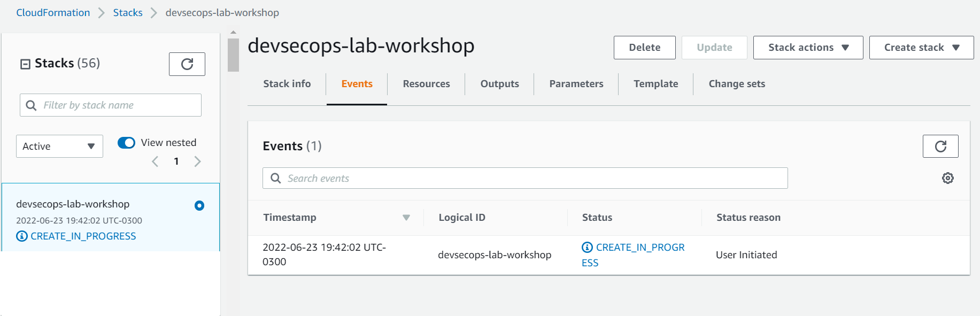Open the Change sets tab
Image resolution: width=980 pixels, height=316 pixels.
tap(737, 84)
